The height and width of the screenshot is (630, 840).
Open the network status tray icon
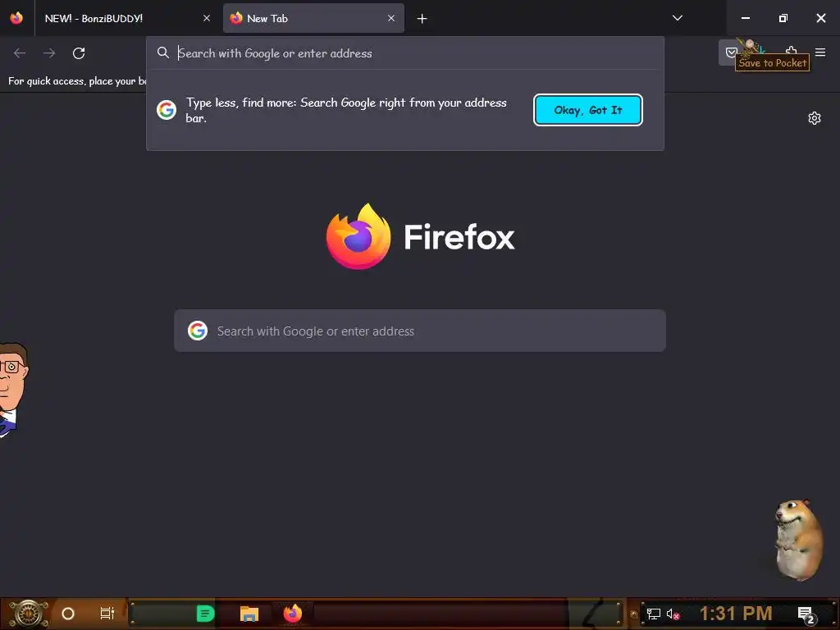coord(654,614)
